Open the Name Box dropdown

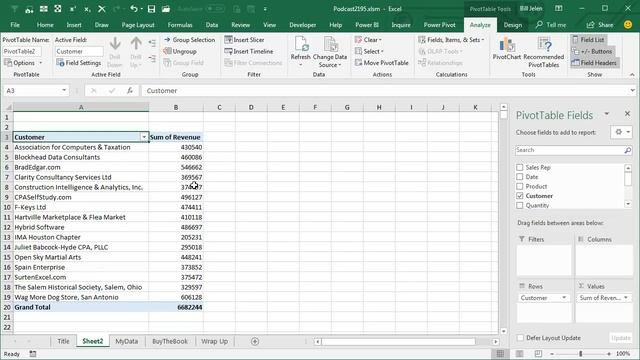(x=64, y=91)
